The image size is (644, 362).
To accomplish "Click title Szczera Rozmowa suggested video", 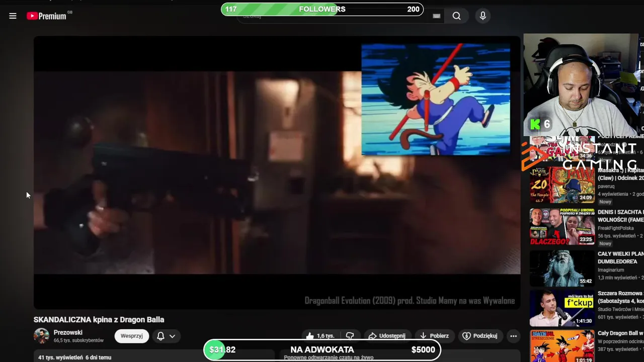I will click(x=620, y=297).
